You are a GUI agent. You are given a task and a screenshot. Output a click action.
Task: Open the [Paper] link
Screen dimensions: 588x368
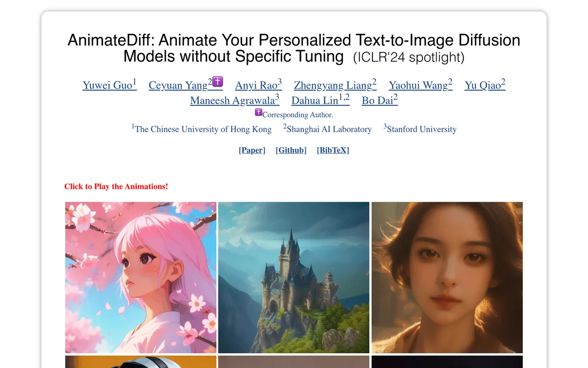[x=252, y=150]
